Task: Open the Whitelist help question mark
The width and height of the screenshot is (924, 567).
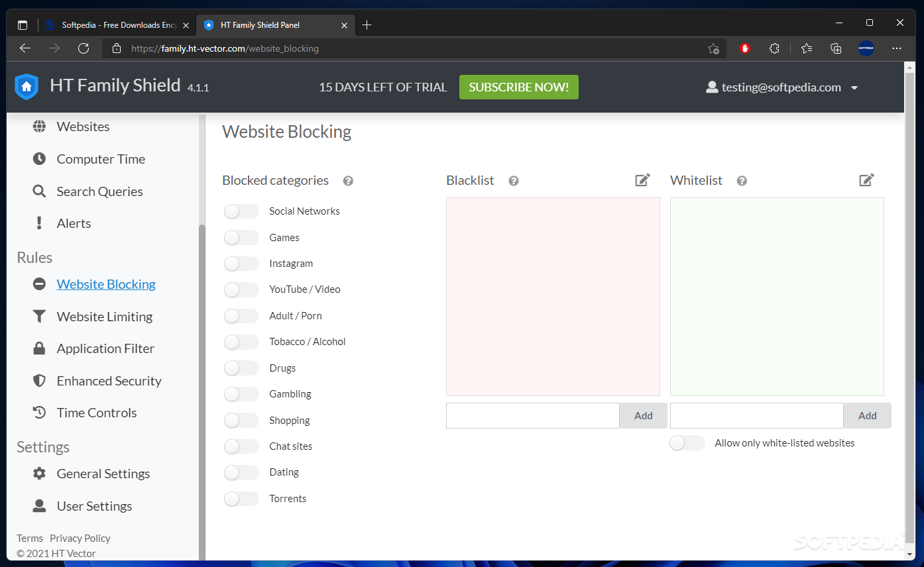Action: coord(742,181)
